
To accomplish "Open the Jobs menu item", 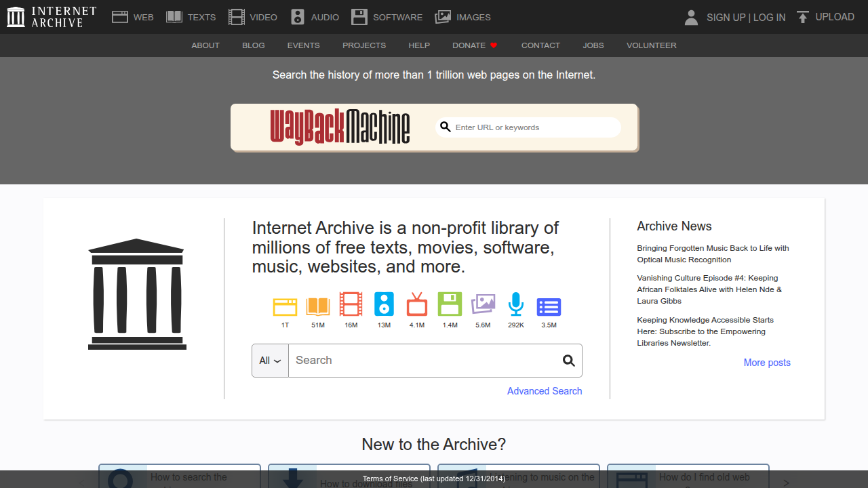I will [593, 45].
